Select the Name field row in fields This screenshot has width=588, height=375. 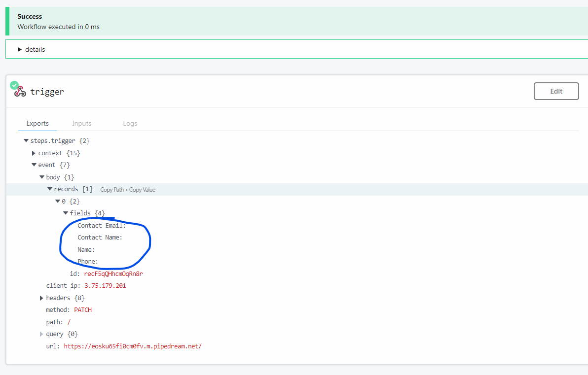pos(86,250)
